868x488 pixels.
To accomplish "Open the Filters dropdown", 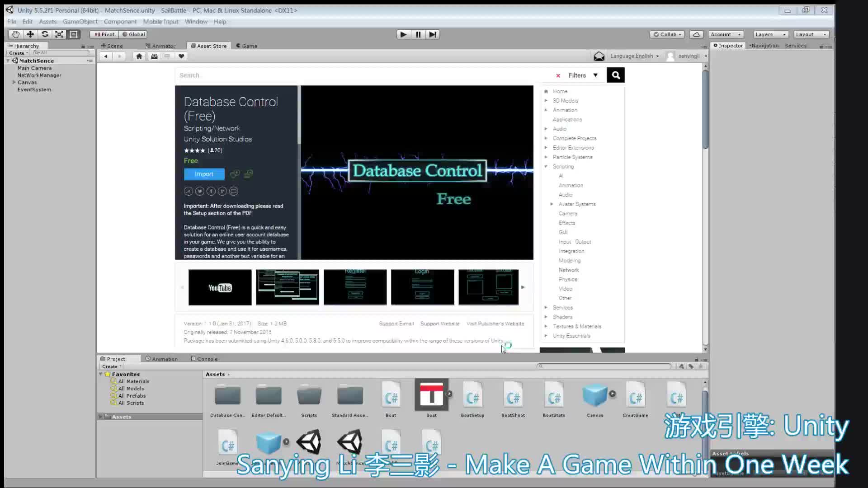I will click(x=583, y=75).
